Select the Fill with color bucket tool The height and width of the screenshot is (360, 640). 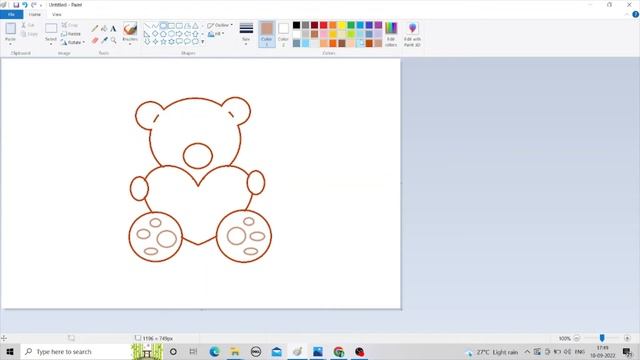104,29
